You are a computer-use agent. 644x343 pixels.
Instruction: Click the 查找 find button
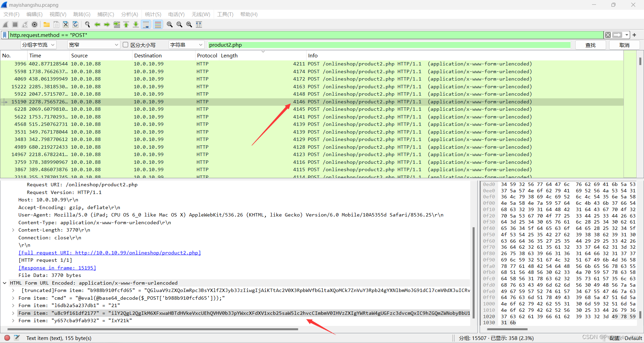point(590,45)
